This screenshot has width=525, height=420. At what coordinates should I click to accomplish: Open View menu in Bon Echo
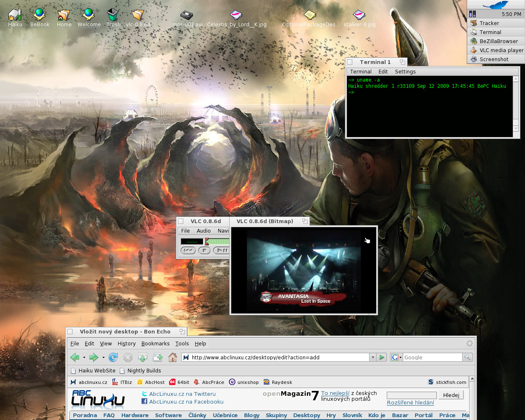point(106,343)
